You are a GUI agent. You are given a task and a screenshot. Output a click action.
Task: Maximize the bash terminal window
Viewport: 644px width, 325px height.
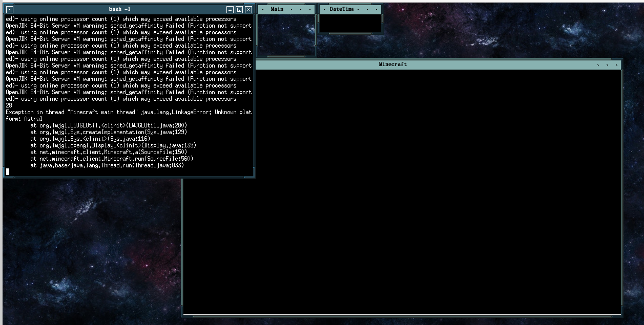pos(239,9)
